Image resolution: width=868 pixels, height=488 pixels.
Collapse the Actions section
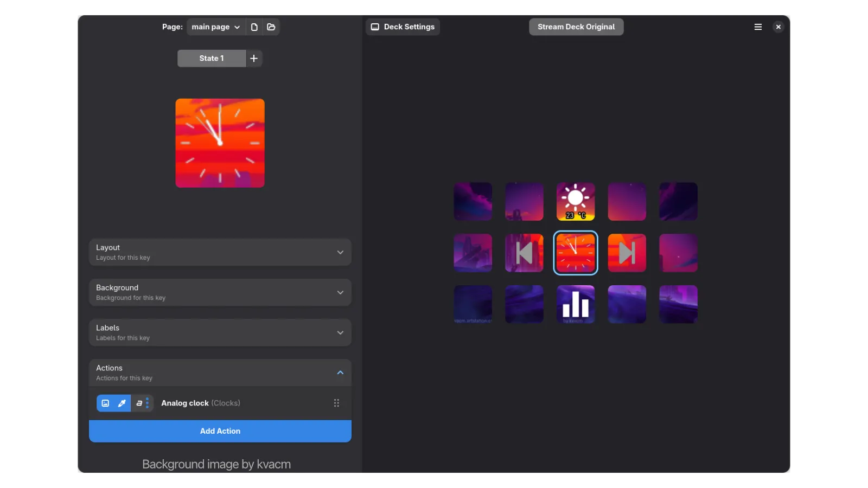point(220,373)
